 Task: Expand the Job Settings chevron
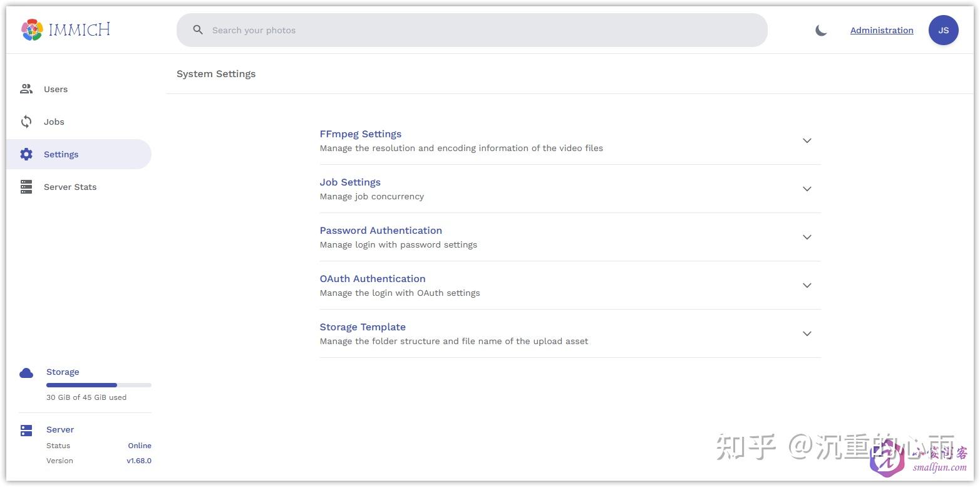tap(807, 189)
